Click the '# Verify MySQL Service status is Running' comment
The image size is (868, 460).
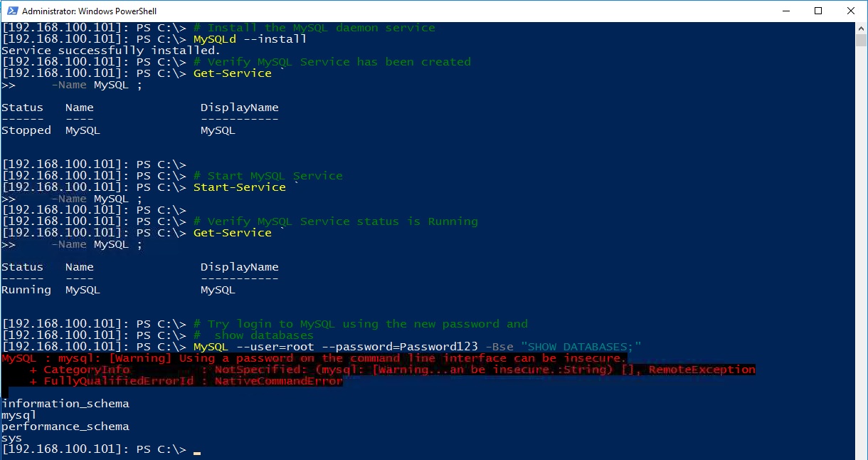[x=336, y=221]
